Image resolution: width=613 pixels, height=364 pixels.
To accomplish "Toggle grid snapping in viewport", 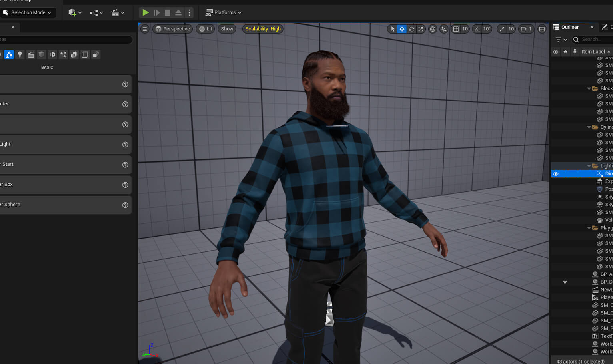I will click(456, 29).
